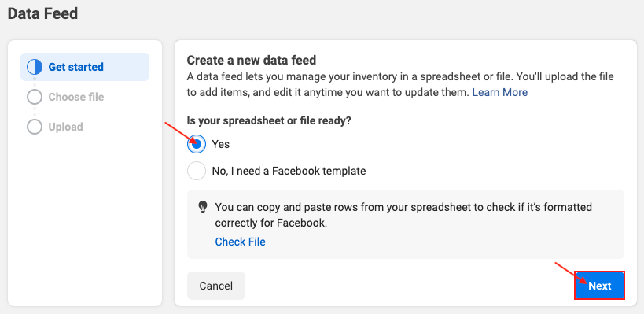Click the "Is your spreadsheet or file ready?" question
Screen dimensions: 644x314
point(269,121)
